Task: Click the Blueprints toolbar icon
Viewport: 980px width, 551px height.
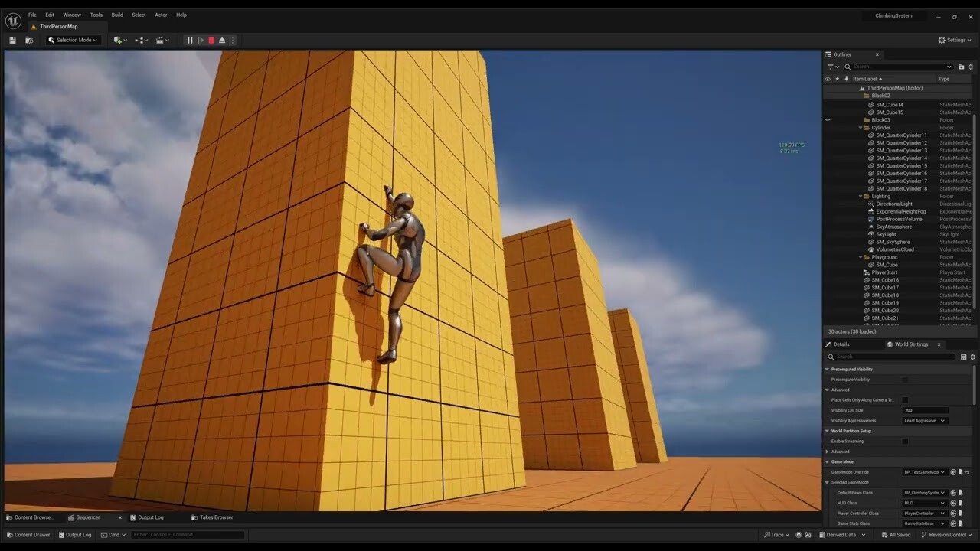Action: [139, 40]
